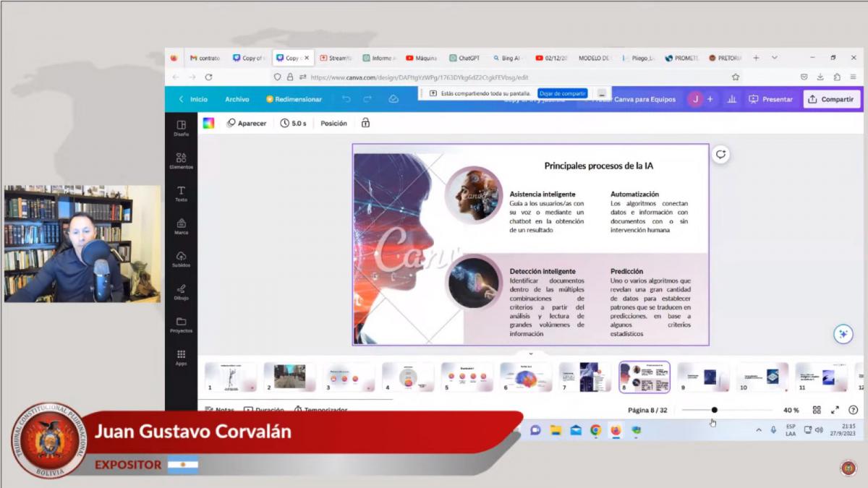Open the browser tabs list dropdown
868x488 pixels.
click(775, 58)
